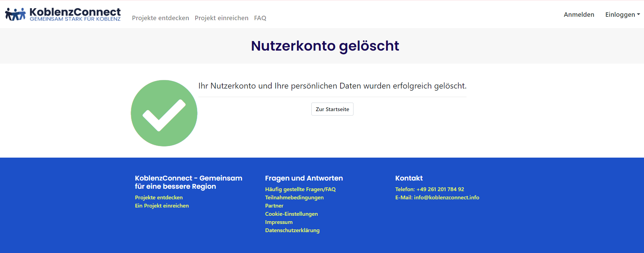Open Häufig gestellte Fragen/FAQ link
Screen dimensions: 644x253
300,189
